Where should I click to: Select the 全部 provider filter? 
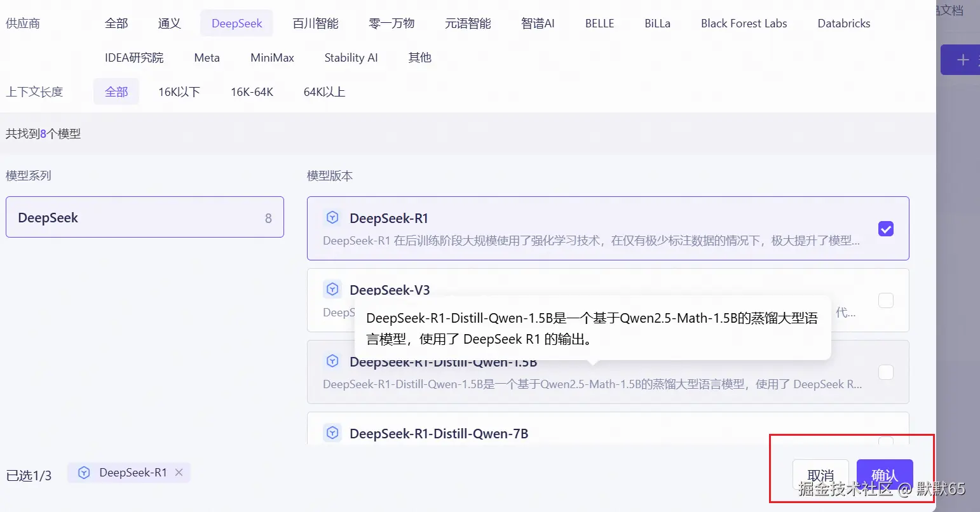(116, 24)
